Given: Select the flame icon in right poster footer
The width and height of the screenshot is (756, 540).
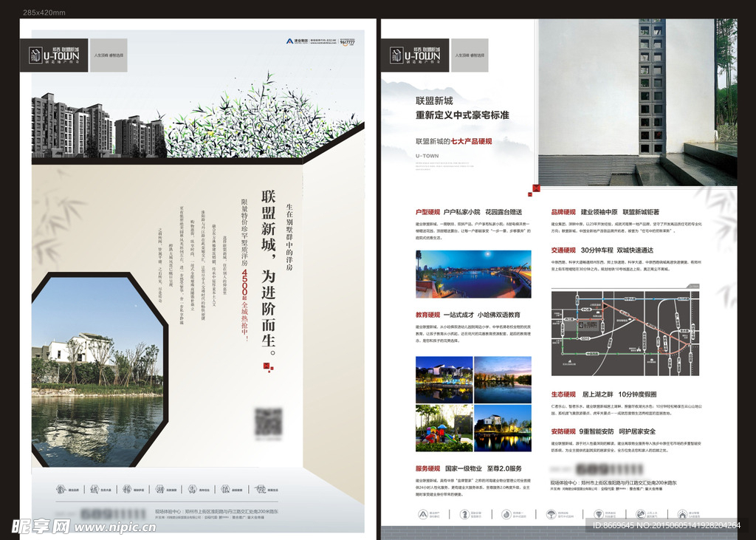Looking at the screenshot, I should (506, 514).
